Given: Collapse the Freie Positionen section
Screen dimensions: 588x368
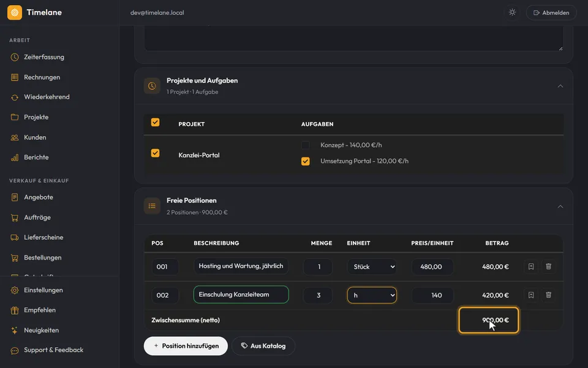Looking at the screenshot, I should [x=560, y=207].
